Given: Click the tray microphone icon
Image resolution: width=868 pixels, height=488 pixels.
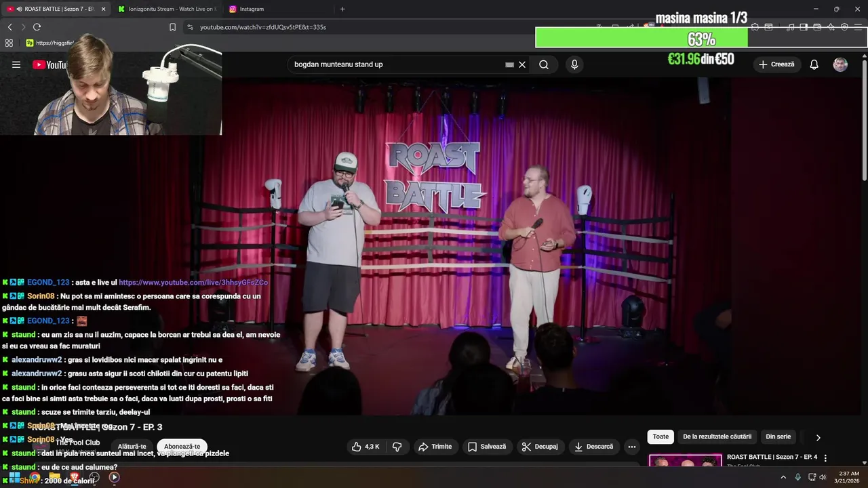Looking at the screenshot, I should click(797, 477).
